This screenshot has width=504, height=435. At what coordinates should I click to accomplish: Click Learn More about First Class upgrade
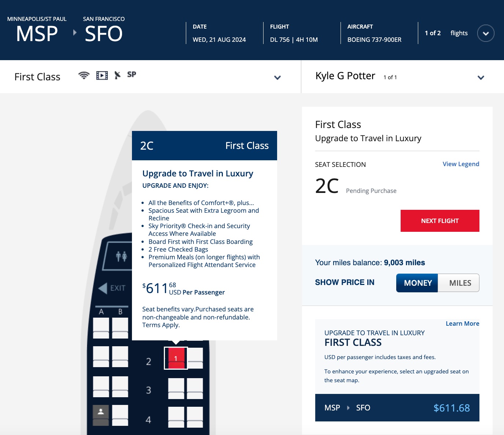pyautogui.click(x=462, y=323)
